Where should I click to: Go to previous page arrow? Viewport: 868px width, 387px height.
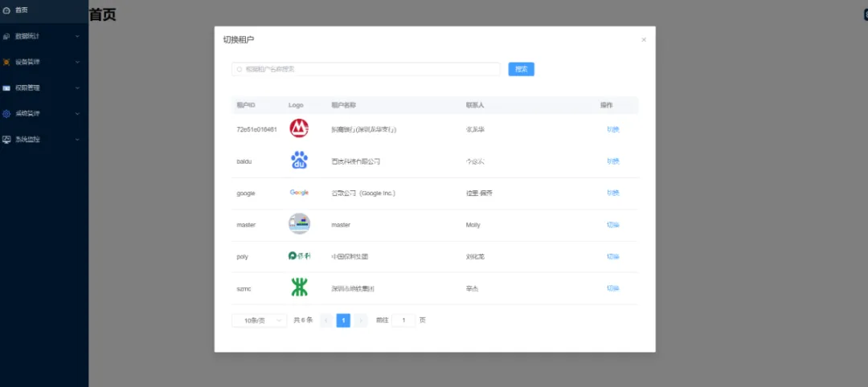pos(326,320)
